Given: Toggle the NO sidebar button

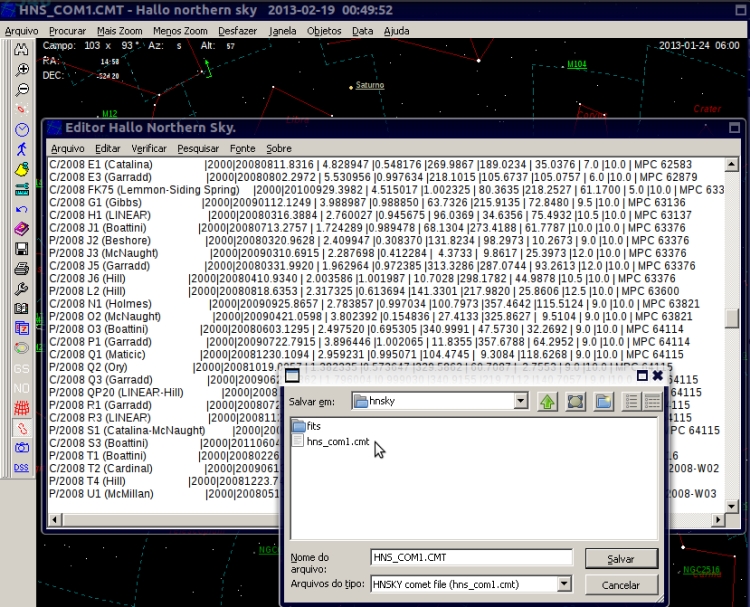Looking at the screenshot, I should pyautogui.click(x=22, y=388).
